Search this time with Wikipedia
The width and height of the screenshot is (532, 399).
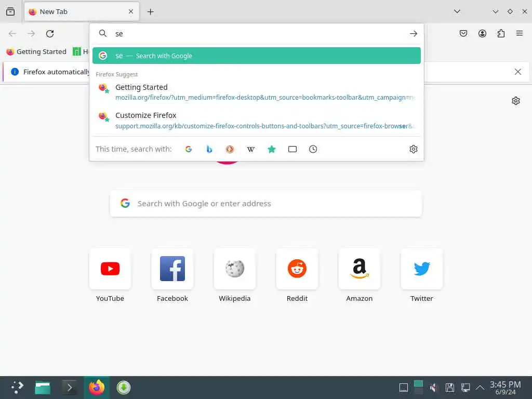[x=251, y=149]
